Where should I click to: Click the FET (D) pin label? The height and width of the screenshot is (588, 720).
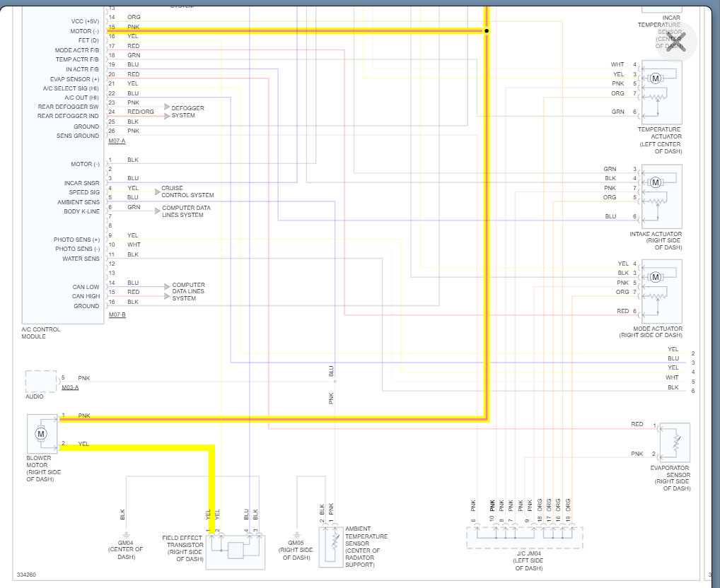88,41
